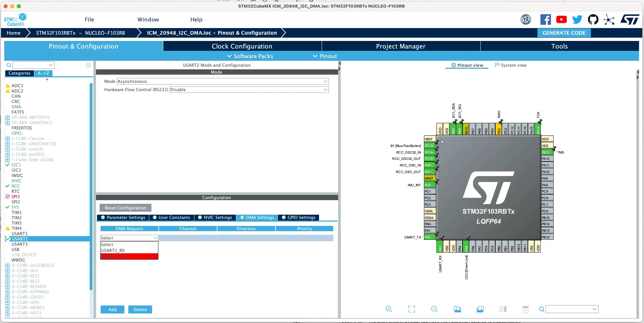Viewport: 644px width, 323px height.
Task: Expand the Software Packs menu
Action: tap(250, 56)
